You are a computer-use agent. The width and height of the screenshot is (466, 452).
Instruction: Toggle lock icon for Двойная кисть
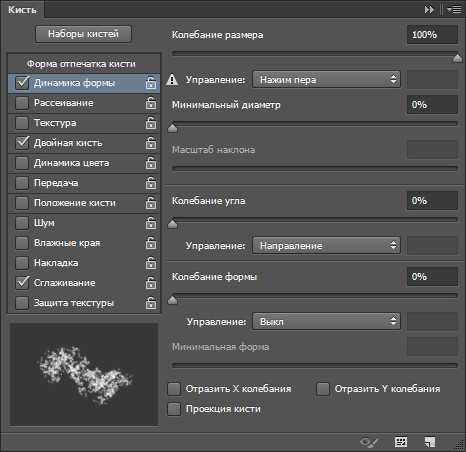[x=151, y=143]
